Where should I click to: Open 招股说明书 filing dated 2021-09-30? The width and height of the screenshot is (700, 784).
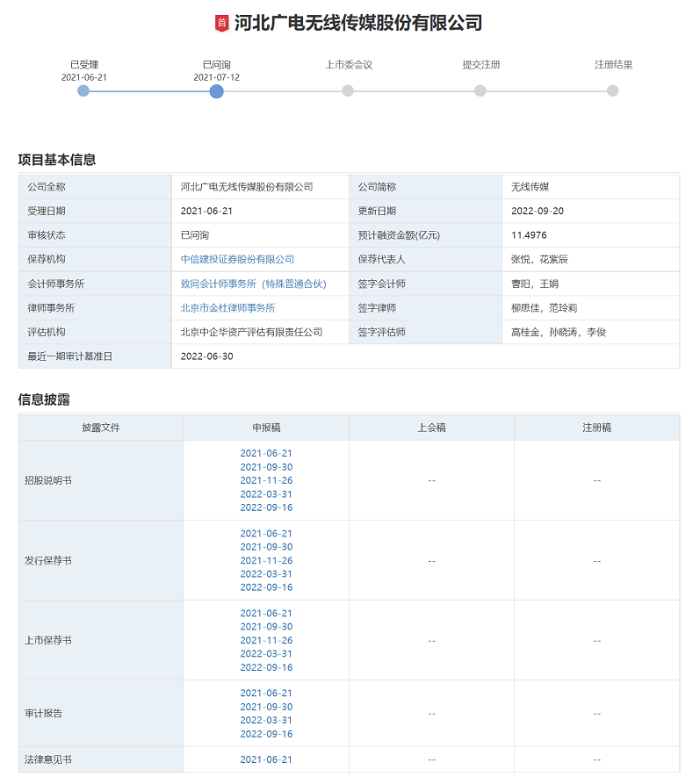pos(266,467)
